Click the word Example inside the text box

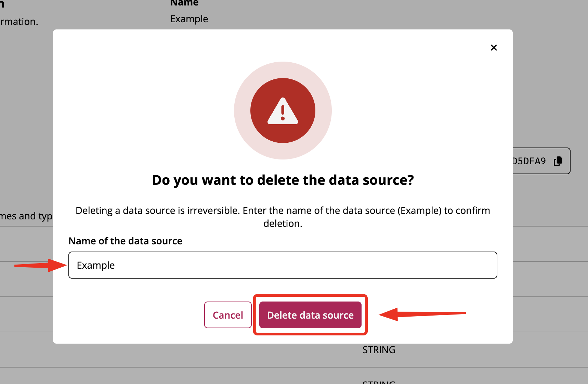[x=96, y=266]
